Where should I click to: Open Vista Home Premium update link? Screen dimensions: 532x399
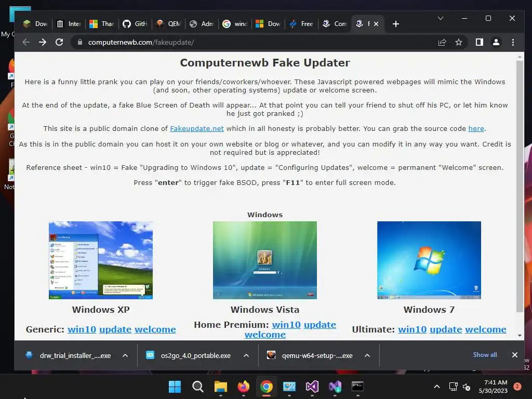click(x=320, y=325)
